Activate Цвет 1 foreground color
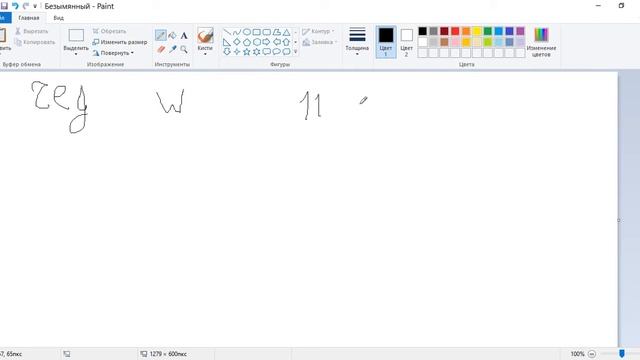 click(386, 42)
